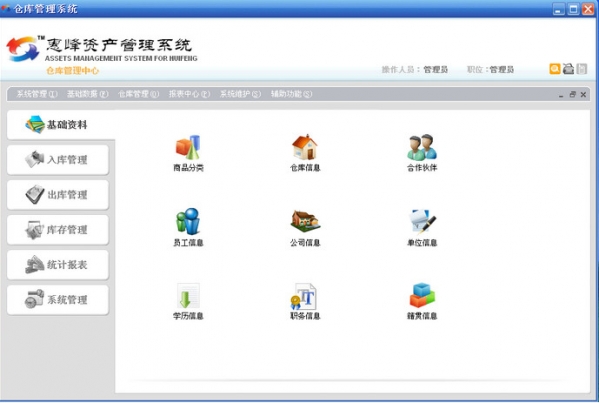Viewport: 599px width, 403px height.
Task: Click the title bar app icon
Action: click(x=6, y=8)
